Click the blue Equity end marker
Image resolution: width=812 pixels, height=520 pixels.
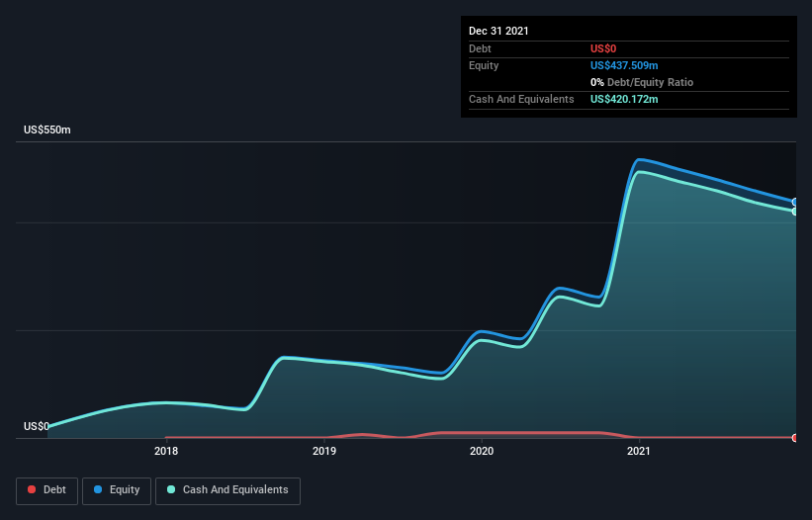(x=795, y=202)
